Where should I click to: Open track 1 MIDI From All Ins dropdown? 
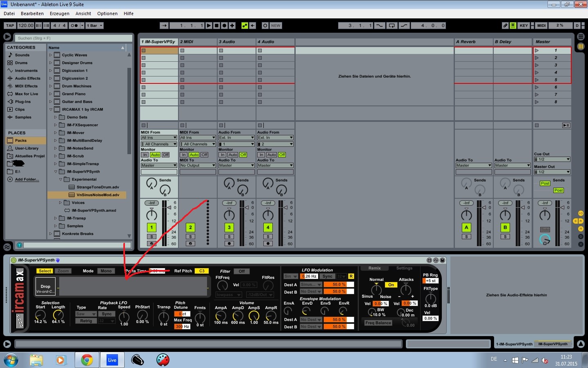tap(159, 138)
